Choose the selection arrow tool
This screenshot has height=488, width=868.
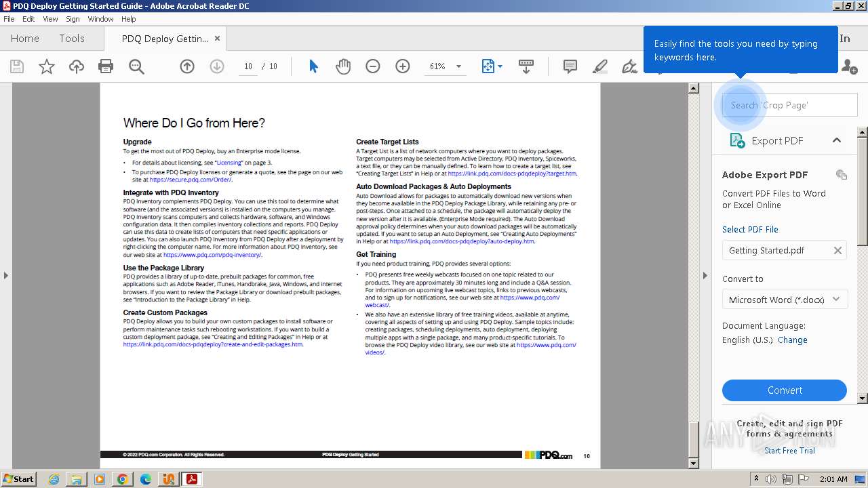click(x=313, y=66)
